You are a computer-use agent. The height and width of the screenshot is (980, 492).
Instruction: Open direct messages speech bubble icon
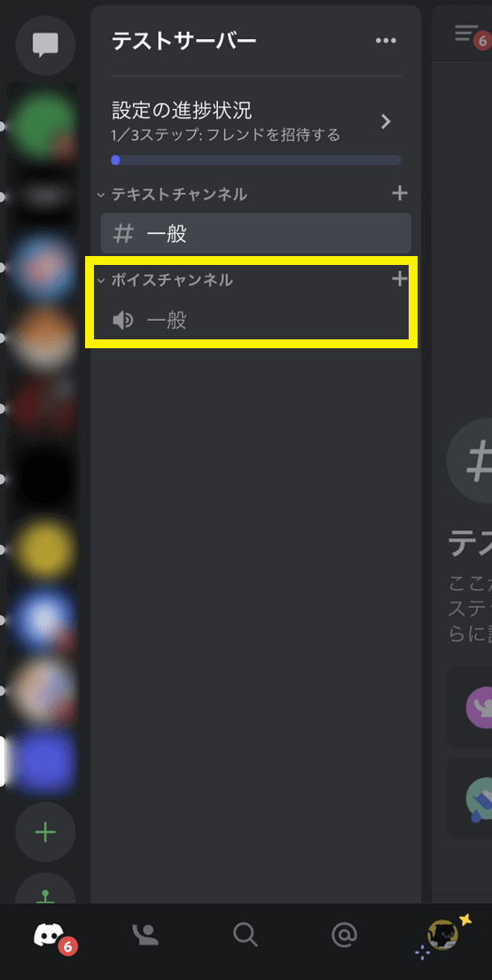(45, 45)
